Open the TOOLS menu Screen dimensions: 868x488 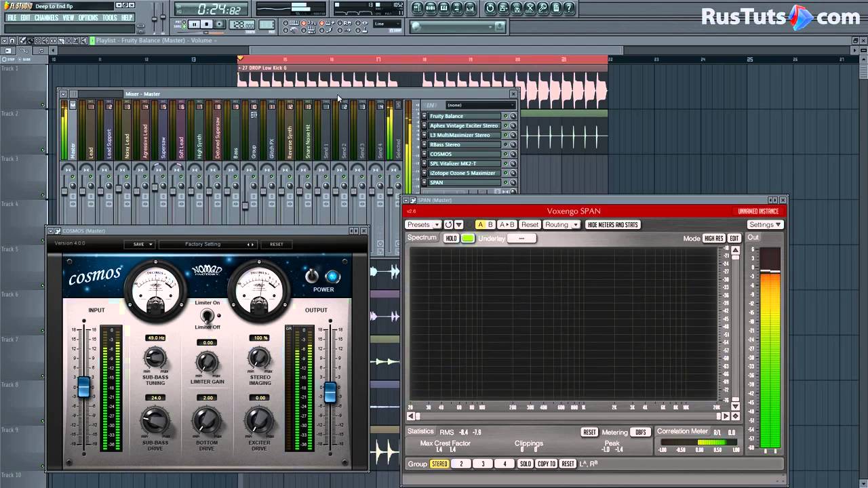point(110,18)
